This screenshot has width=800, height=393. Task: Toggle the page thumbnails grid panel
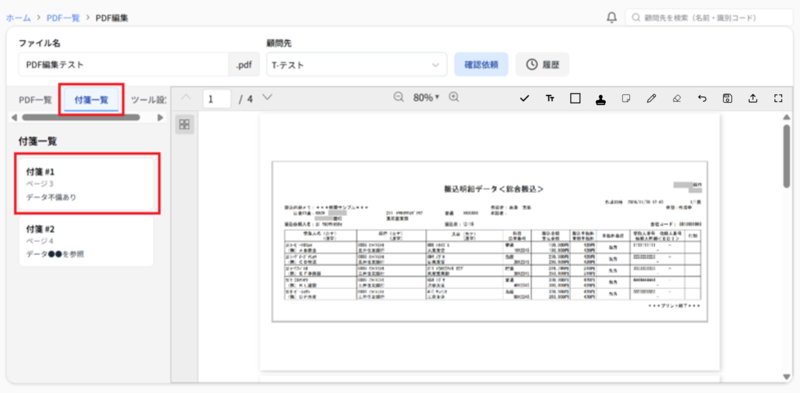[x=185, y=124]
